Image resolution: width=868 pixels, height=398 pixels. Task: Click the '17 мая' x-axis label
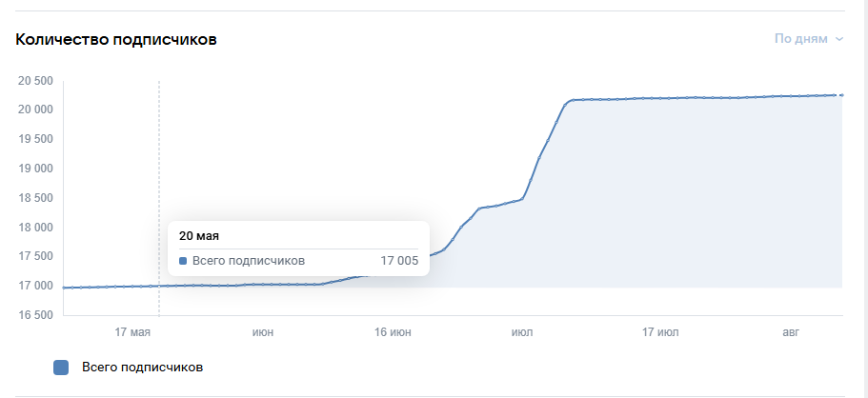point(132,332)
